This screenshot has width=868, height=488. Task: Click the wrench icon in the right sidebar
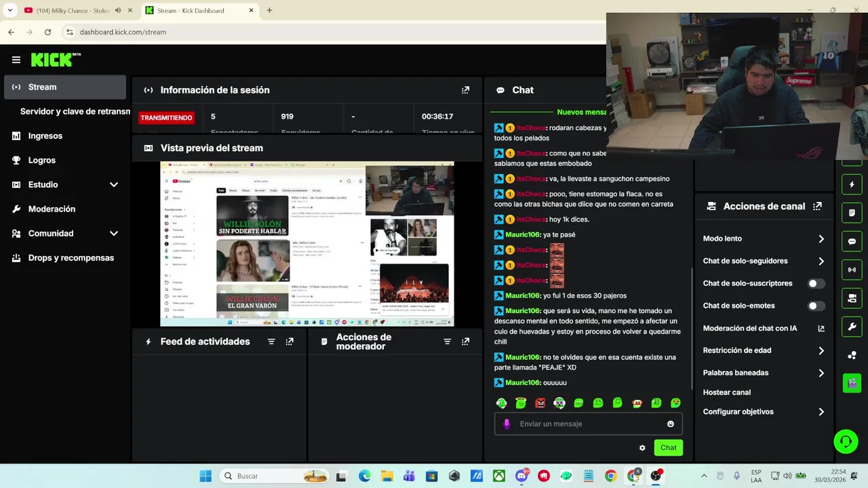(x=852, y=327)
